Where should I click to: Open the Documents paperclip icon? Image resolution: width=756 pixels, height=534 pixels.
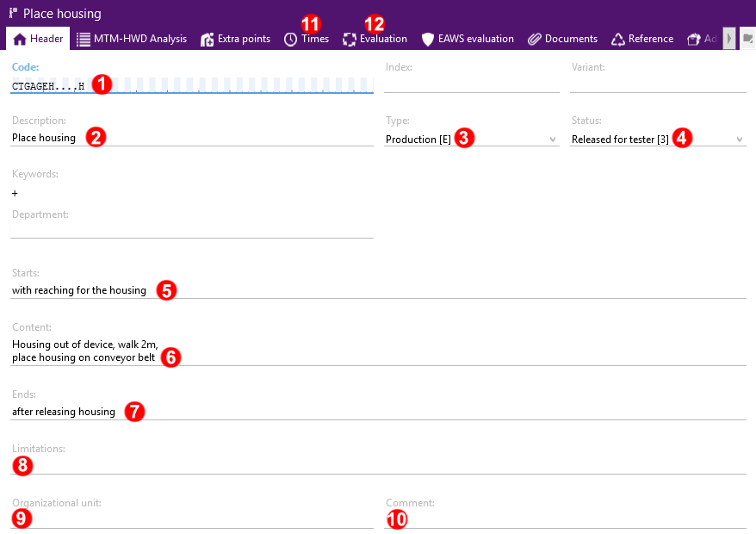click(535, 39)
